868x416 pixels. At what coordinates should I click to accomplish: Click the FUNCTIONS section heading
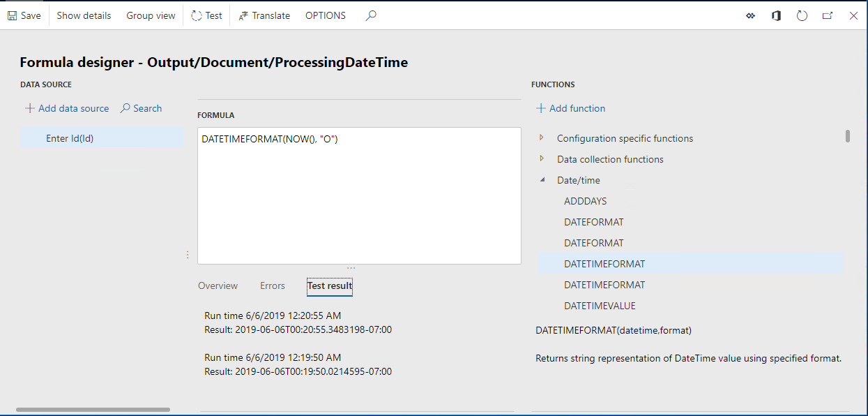[553, 84]
